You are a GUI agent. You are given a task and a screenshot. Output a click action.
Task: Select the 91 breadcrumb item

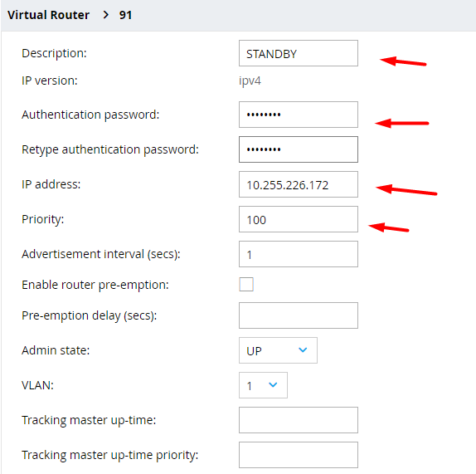pyautogui.click(x=125, y=15)
